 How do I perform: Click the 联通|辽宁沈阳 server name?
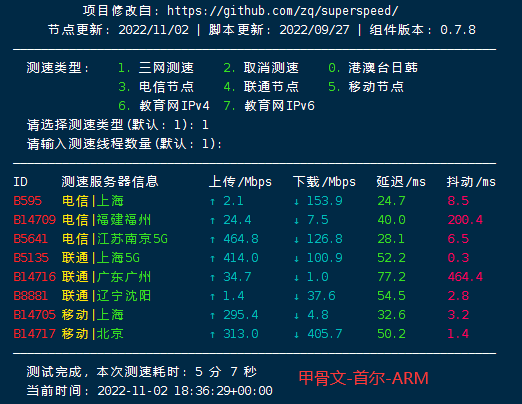pyautogui.click(x=106, y=296)
